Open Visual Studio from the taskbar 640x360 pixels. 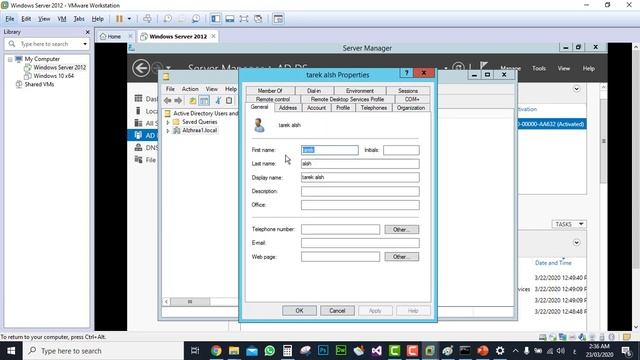click(376, 351)
